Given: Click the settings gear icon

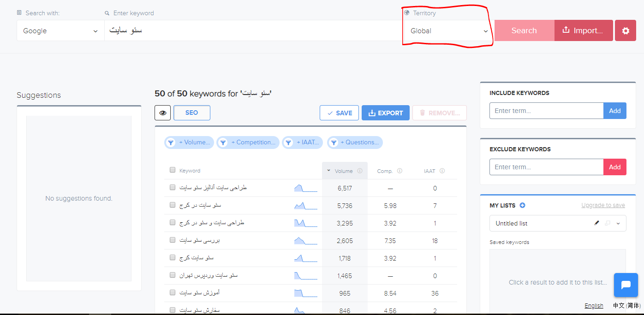Looking at the screenshot, I should tap(626, 31).
